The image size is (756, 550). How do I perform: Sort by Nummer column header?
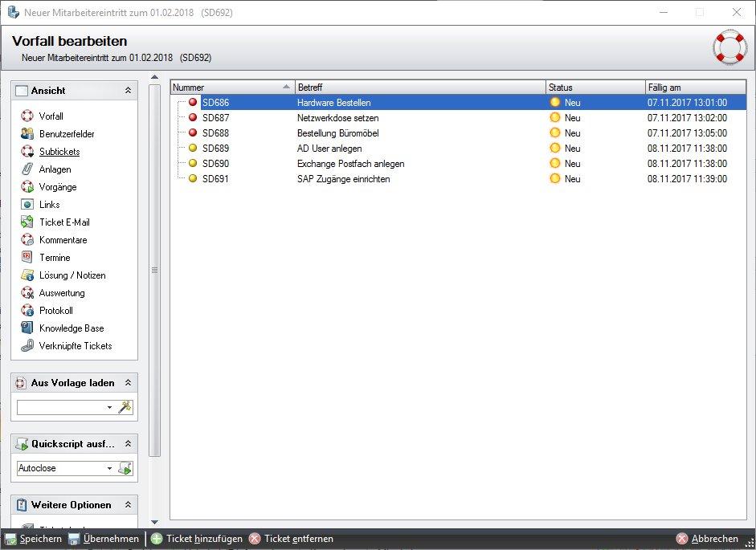[x=232, y=88]
